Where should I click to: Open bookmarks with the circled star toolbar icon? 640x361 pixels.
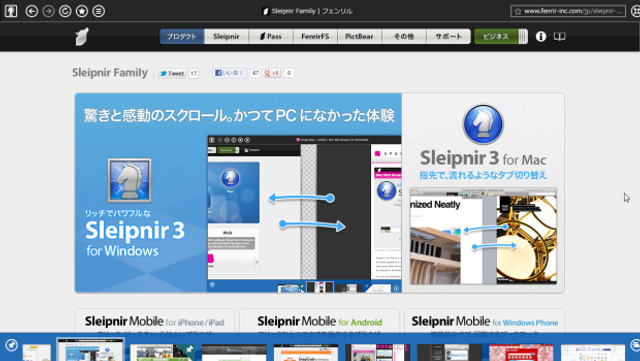(82, 11)
